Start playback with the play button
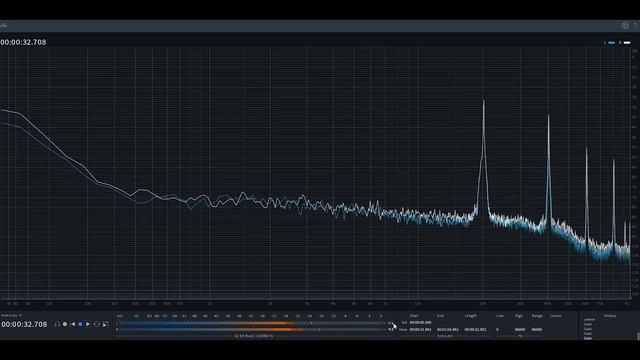This screenshot has width=640, height=360. tap(88, 324)
